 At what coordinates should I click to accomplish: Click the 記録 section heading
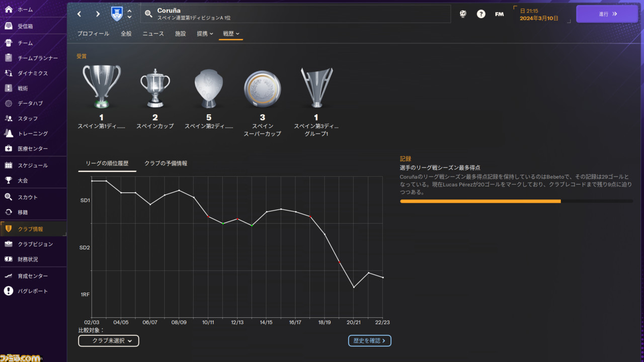coord(406,158)
